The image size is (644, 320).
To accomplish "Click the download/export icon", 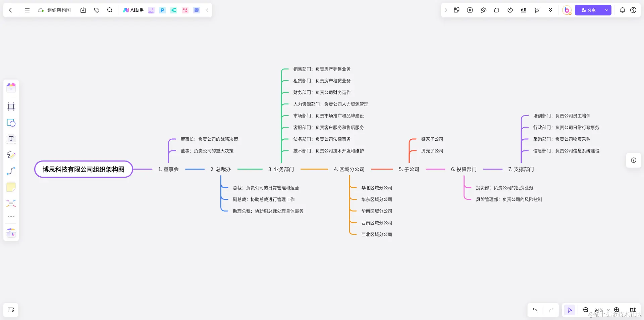I will click(x=83, y=10).
